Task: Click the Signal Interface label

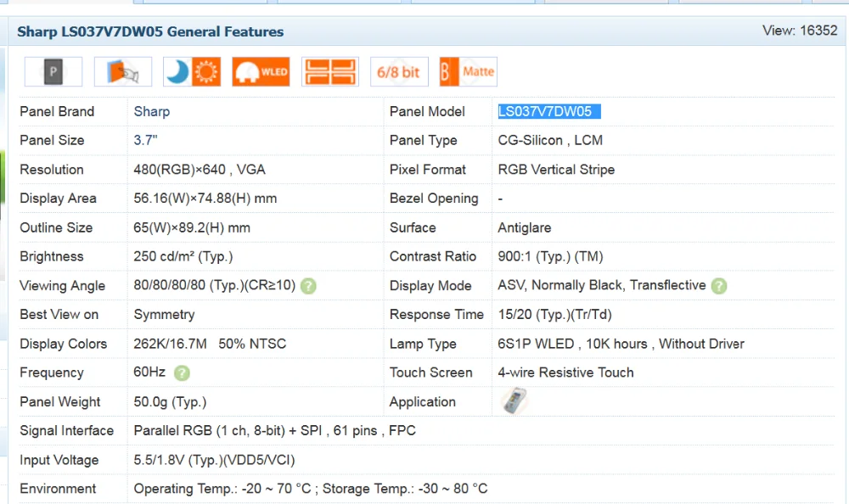Action: (x=66, y=431)
